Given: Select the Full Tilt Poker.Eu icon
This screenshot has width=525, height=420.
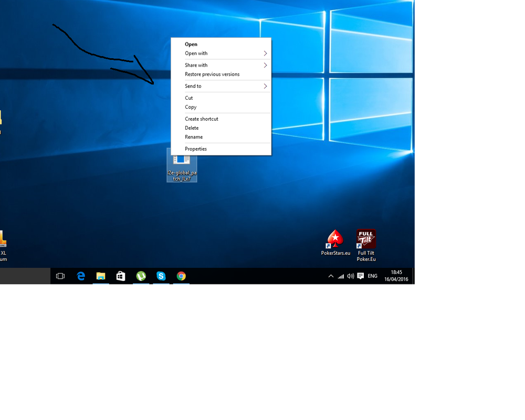Looking at the screenshot, I should (366, 239).
